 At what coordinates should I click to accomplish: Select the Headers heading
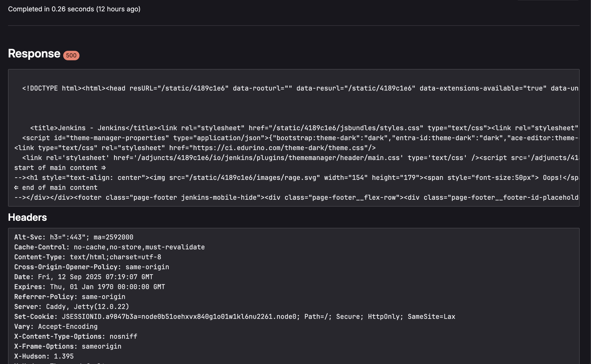coord(27,217)
